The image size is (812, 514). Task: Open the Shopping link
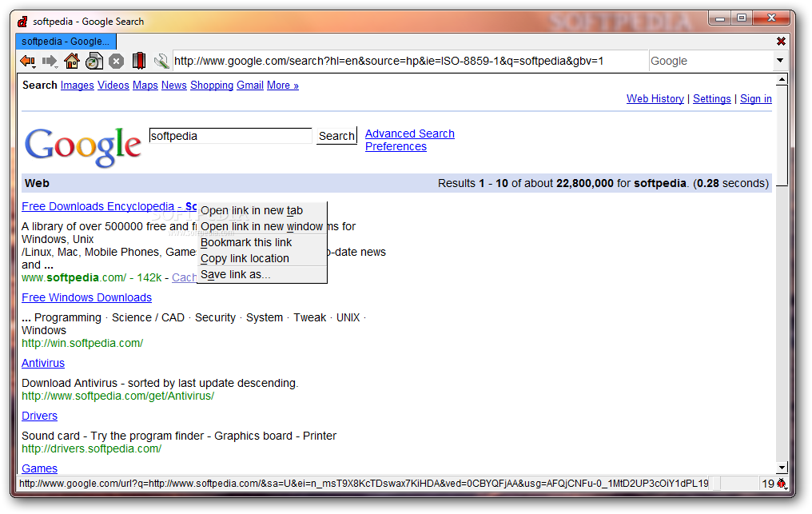pos(212,85)
